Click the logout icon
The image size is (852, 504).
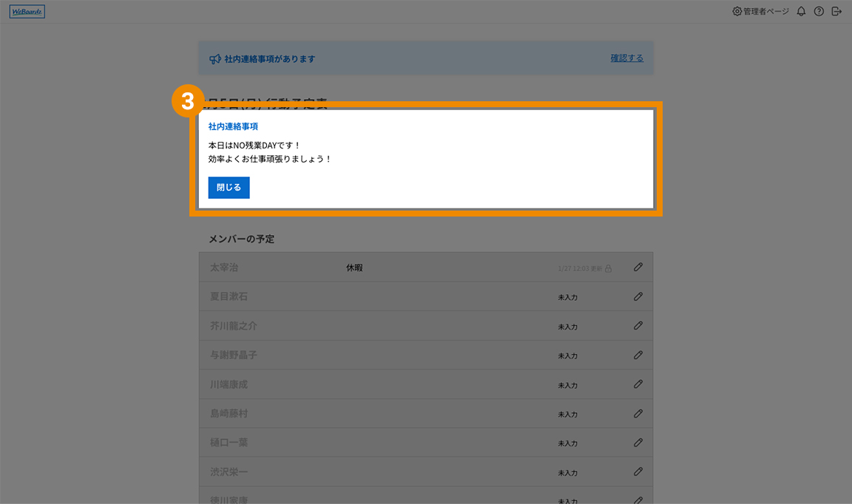[x=836, y=11]
